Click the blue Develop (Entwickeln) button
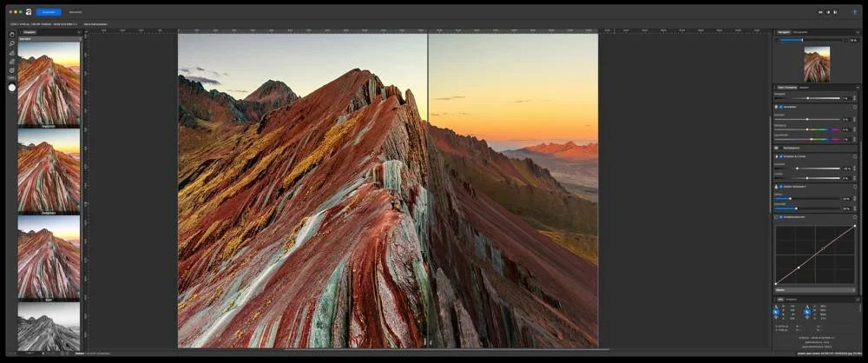This screenshot has height=363, width=868. (x=49, y=11)
